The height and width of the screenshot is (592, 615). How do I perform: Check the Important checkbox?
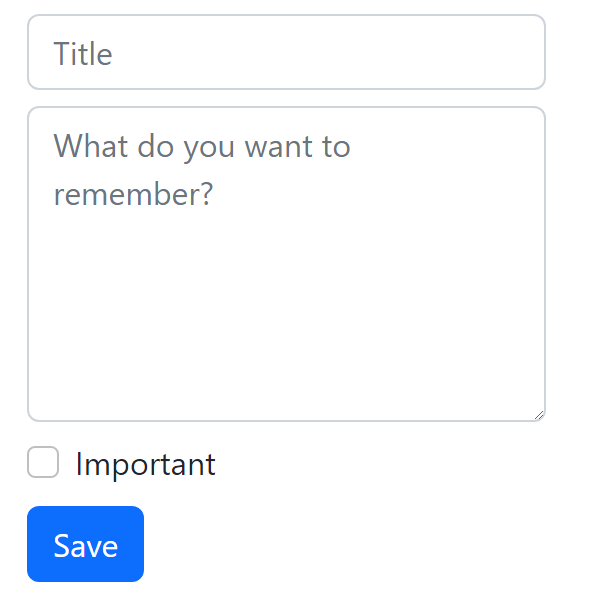43,463
